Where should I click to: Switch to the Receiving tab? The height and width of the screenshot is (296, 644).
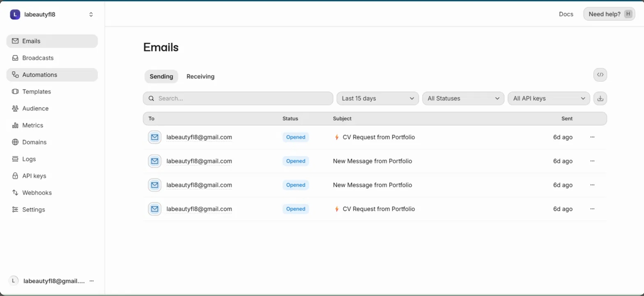pos(200,77)
